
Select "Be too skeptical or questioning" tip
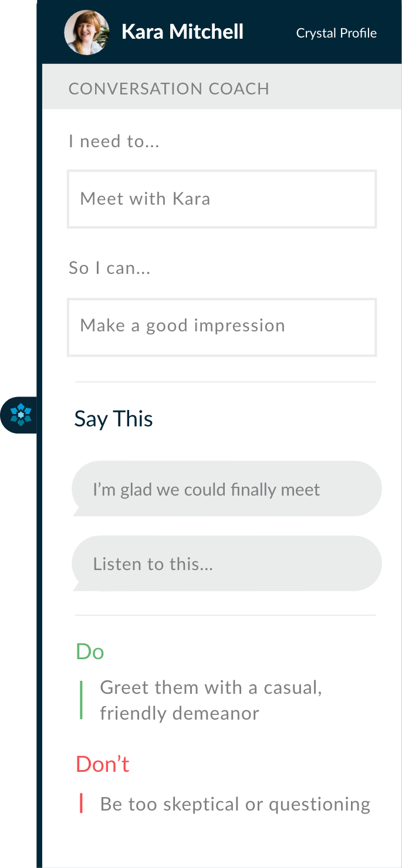pos(235,804)
